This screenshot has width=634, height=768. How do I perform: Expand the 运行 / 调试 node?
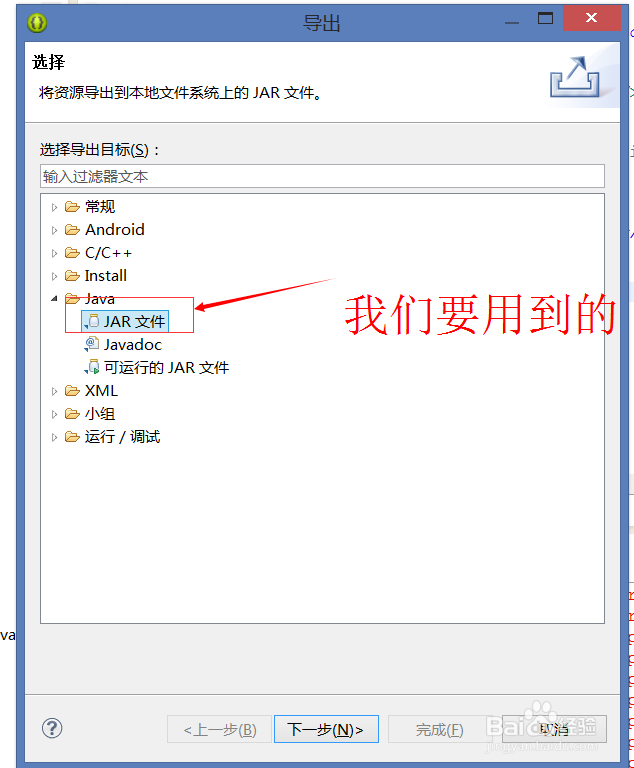[x=54, y=437]
